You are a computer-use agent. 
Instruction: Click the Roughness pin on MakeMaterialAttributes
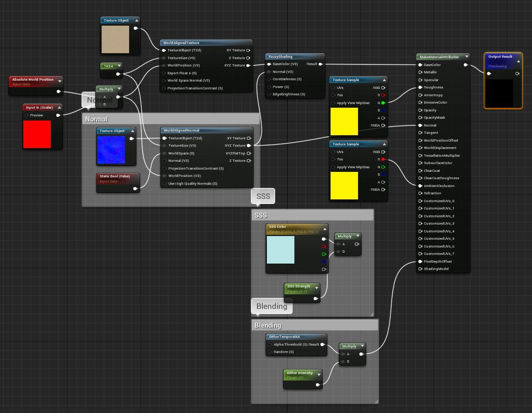(420, 87)
